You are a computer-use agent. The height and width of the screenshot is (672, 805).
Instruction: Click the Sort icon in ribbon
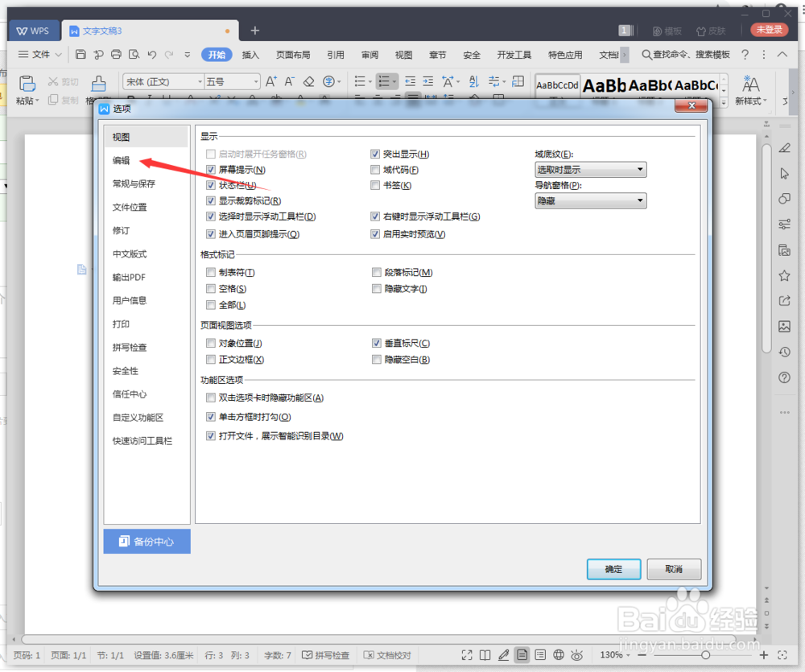(474, 81)
